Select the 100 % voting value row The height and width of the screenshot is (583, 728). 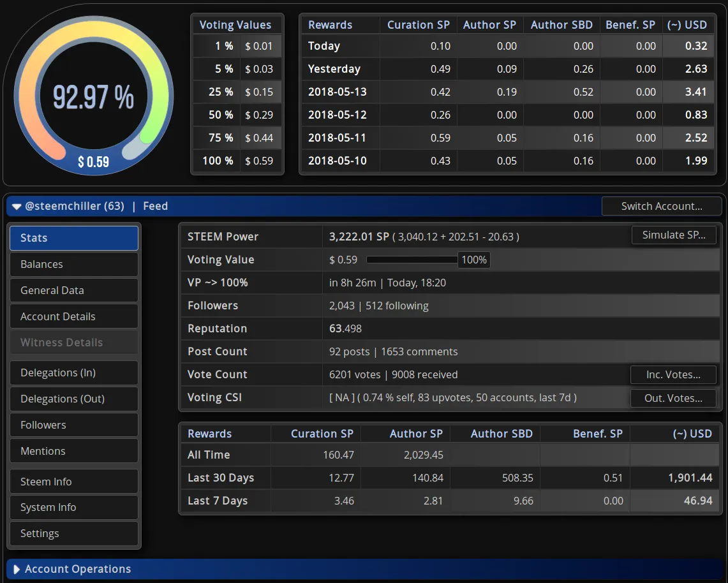pos(237,161)
